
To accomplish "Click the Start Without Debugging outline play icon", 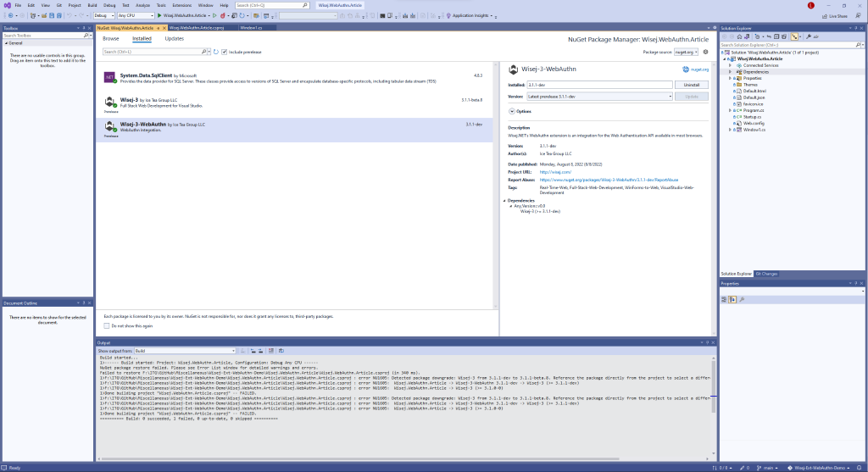I will 214,15.
